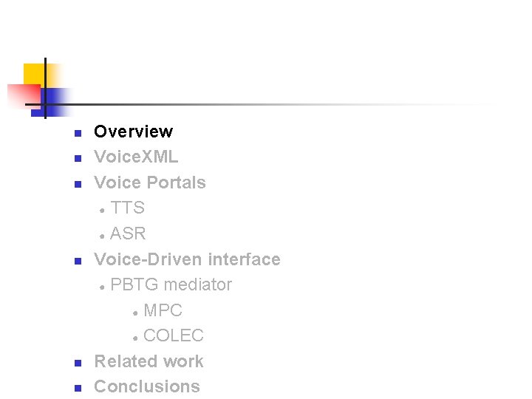Screen dimensions: 532x399
Task: Select the square bullet beside Related work
Action: 76,364
